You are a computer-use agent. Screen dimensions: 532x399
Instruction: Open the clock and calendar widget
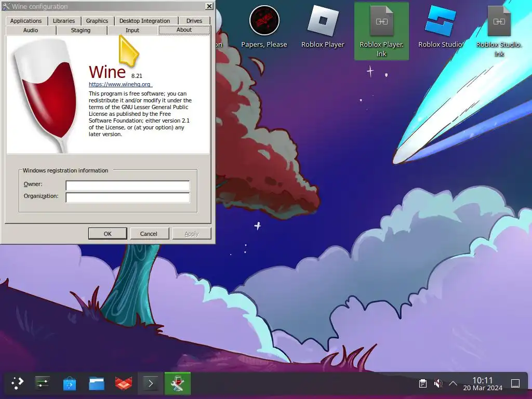(x=483, y=384)
